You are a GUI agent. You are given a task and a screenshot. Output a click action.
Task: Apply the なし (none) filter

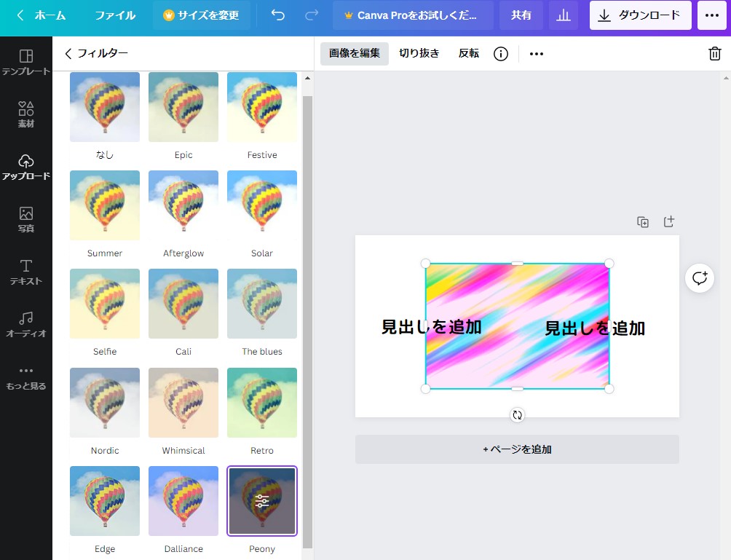(105, 107)
